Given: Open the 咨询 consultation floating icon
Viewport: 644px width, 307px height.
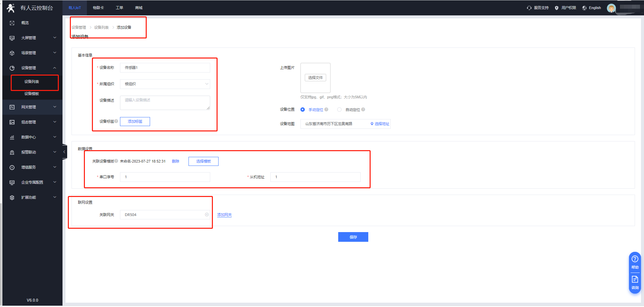Looking at the screenshot, I should 635,282.
